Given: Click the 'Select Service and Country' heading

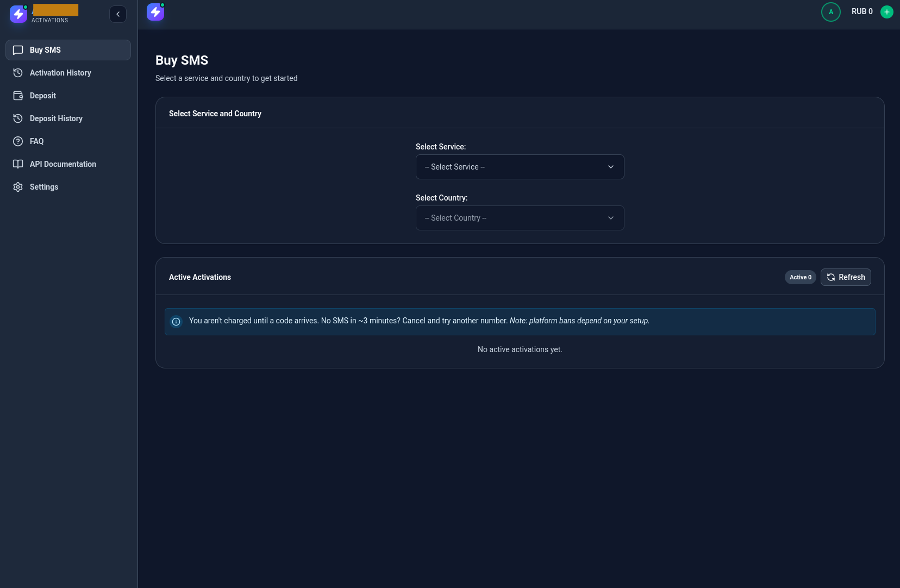Looking at the screenshot, I should [x=215, y=114].
